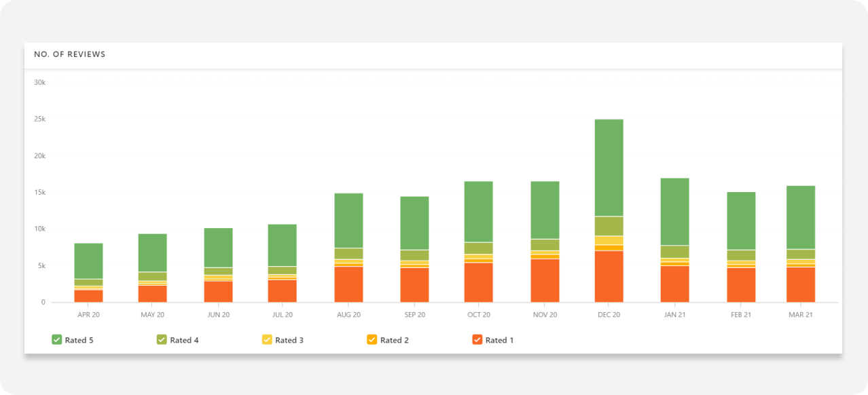The width and height of the screenshot is (868, 395).
Task: Select the JUN 20 orange Rated 1 segment
Action: point(218,292)
